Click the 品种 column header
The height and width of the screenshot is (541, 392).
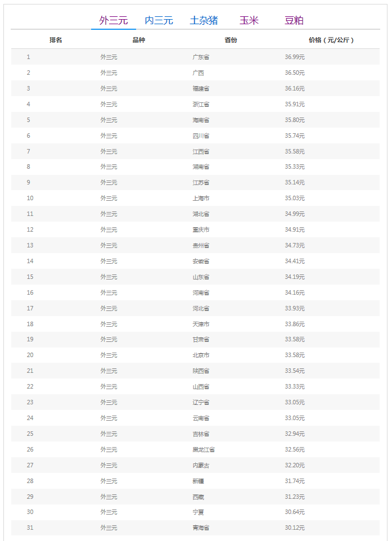tap(138, 40)
